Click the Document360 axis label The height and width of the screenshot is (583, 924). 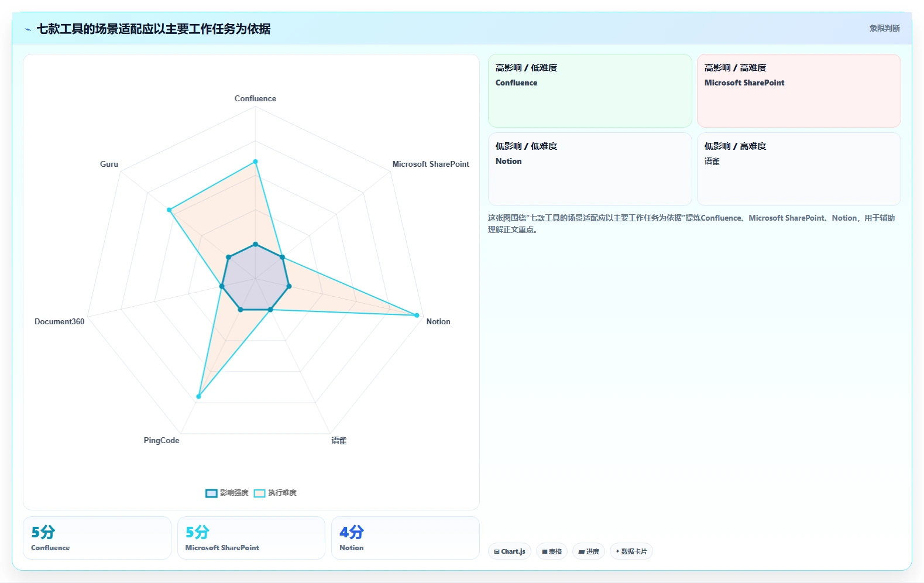click(x=59, y=321)
